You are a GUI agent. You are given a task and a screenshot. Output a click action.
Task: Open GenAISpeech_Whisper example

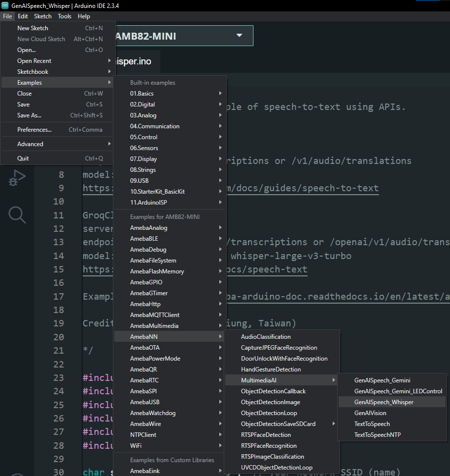click(392, 402)
